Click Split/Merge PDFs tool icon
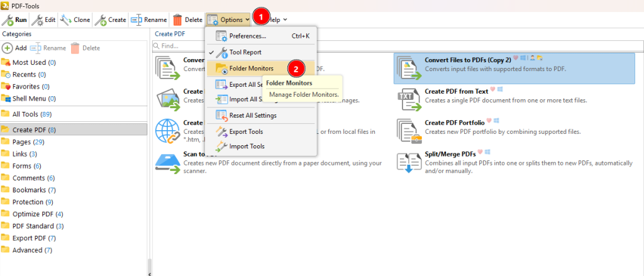 [409, 162]
